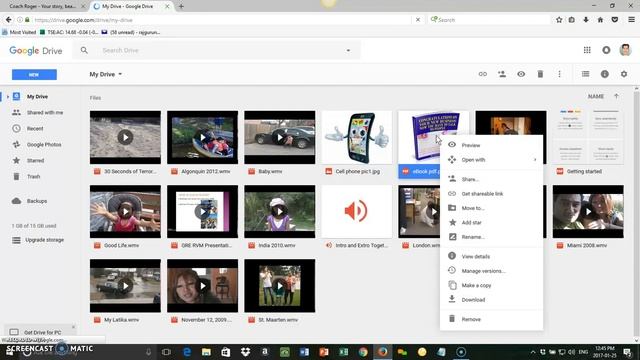This screenshot has height=360, width=640.
Task: Toggle the View details info panel
Action: [604, 74]
